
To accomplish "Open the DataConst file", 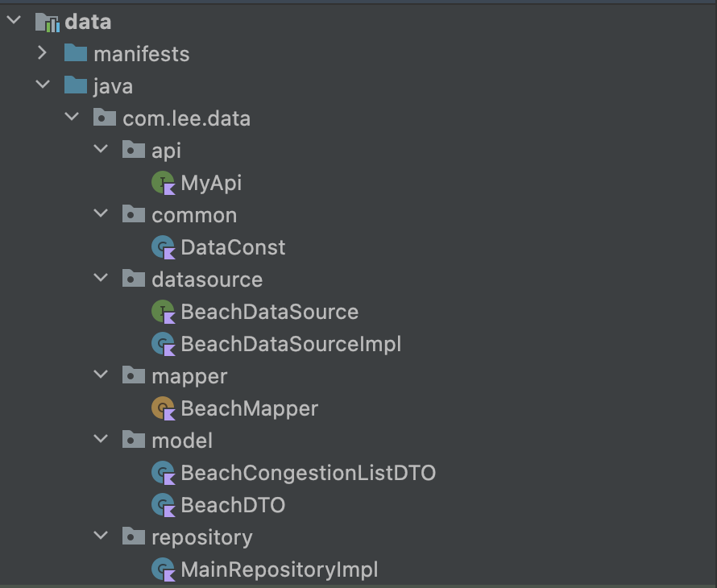I will pos(233,247).
